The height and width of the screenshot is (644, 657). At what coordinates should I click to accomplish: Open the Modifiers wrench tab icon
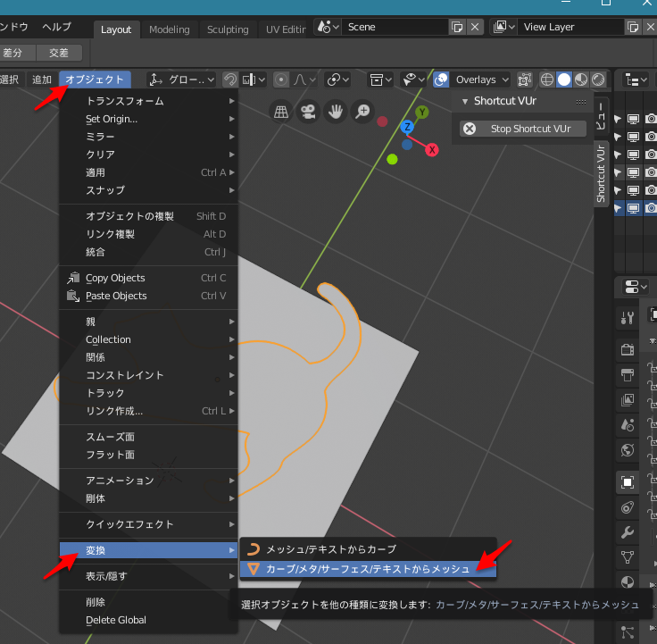click(x=628, y=532)
